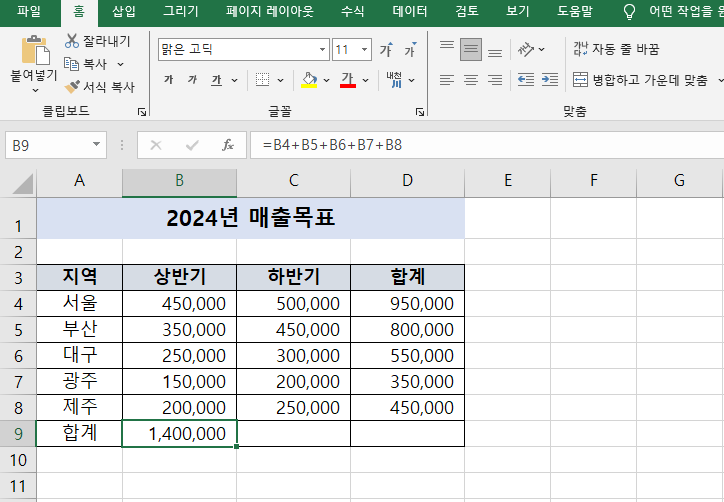Confirm formula entry checkmark
Image resolution: width=724 pixels, height=502 pixels.
(x=192, y=145)
